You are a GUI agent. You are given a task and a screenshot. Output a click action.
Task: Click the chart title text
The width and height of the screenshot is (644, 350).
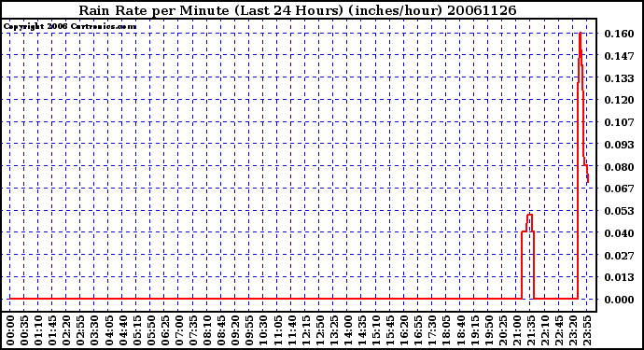(298, 10)
